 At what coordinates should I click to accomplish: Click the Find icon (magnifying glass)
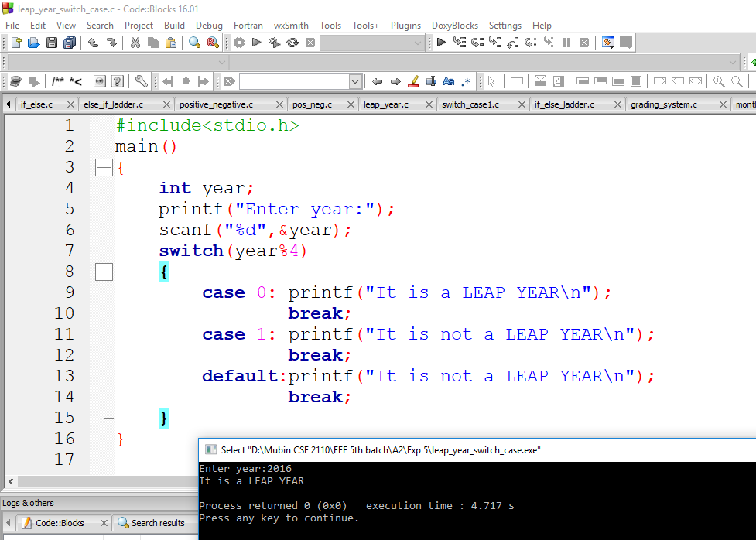pos(194,43)
